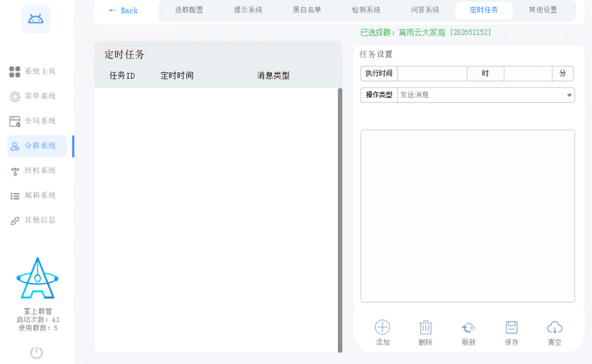
Task: Click the large message text area
Action: [468, 216]
